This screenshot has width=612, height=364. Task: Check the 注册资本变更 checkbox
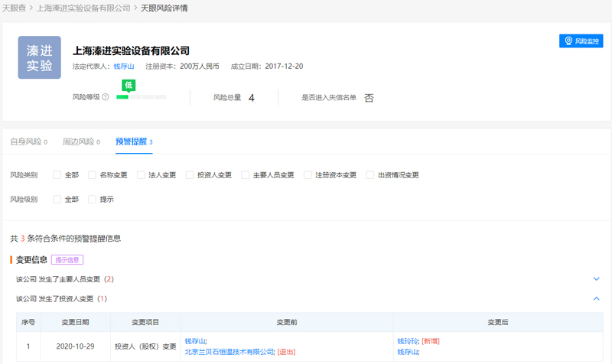308,175
